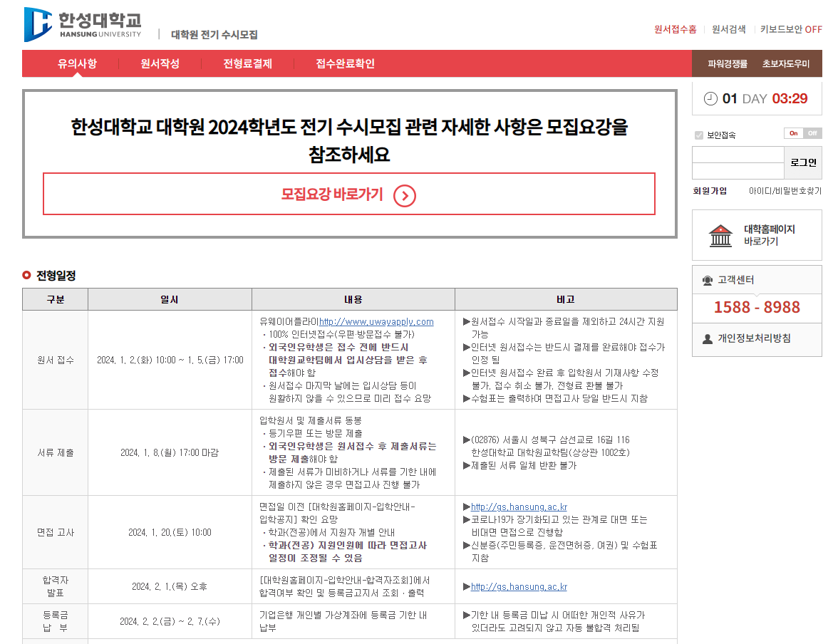Image resolution: width=833 pixels, height=644 pixels.
Task: Toggle the 보안접속 checkbox
Action: tap(698, 135)
